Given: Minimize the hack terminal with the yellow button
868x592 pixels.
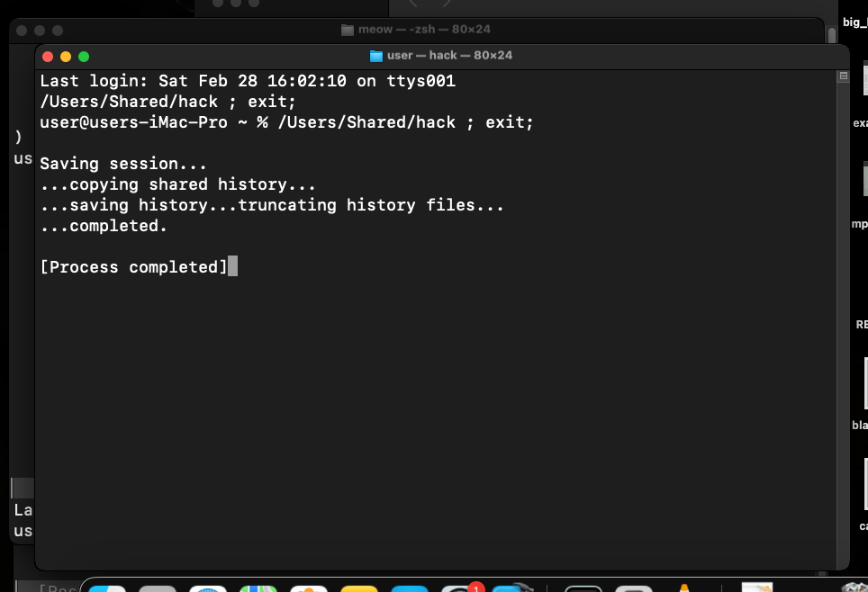Looking at the screenshot, I should (x=65, y=56).
